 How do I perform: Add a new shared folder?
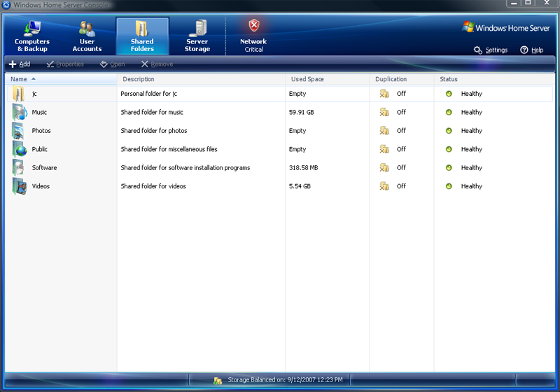click(x=20, y=64)
